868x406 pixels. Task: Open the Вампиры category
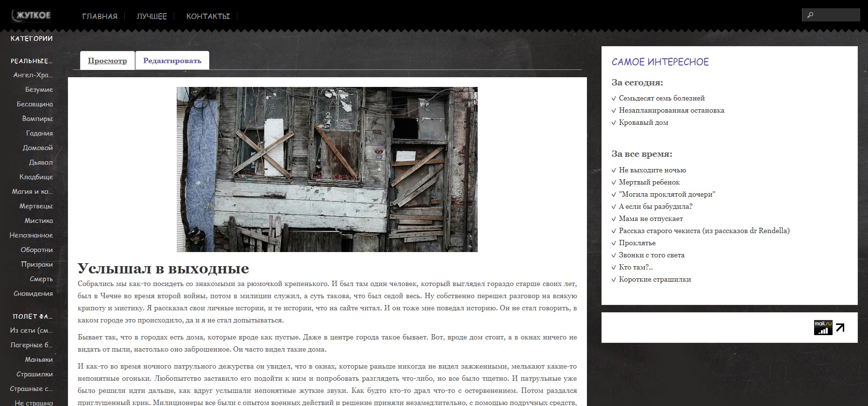(x=37, y=118)
